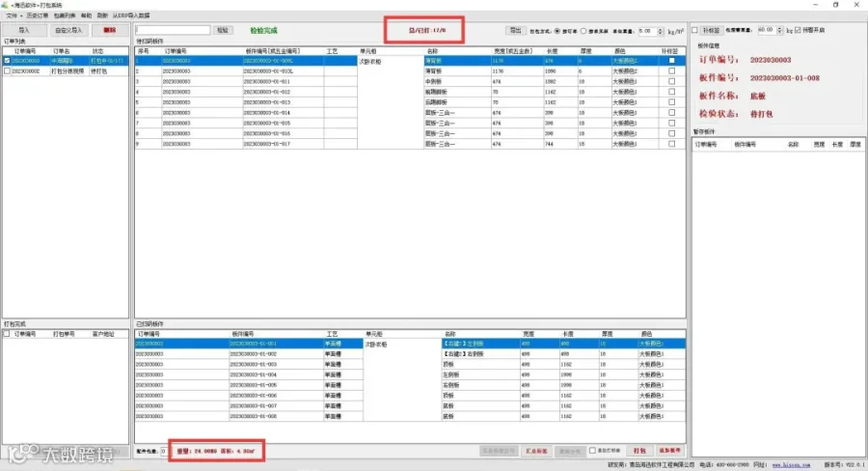The height and width of the screenshot is (471, 868).
Task: Click the part number value 2023030003-01-008 in 板件信息
Action: coord(784,78)
